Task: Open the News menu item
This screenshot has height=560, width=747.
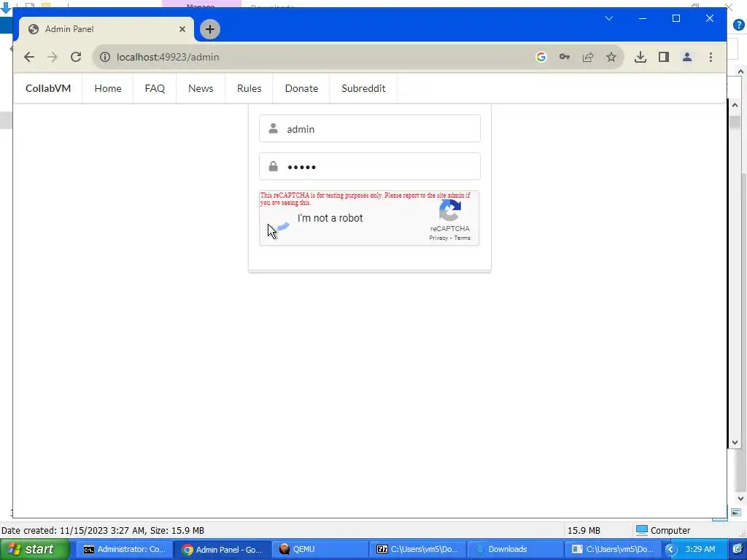Action: [x=201, y=88]
